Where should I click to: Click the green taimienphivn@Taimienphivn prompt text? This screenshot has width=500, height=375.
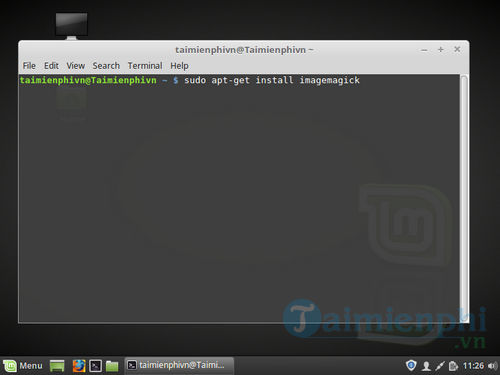(x=88, y=80)
